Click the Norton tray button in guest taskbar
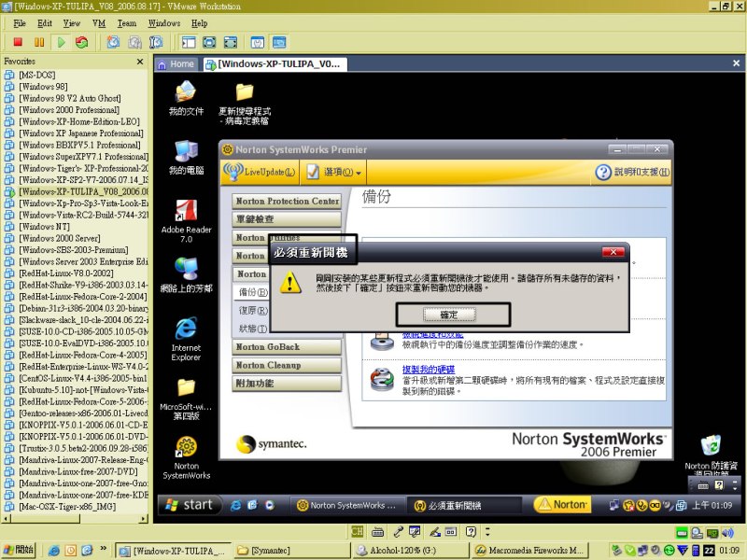747x560 pixels. click(x=563, y=504)
